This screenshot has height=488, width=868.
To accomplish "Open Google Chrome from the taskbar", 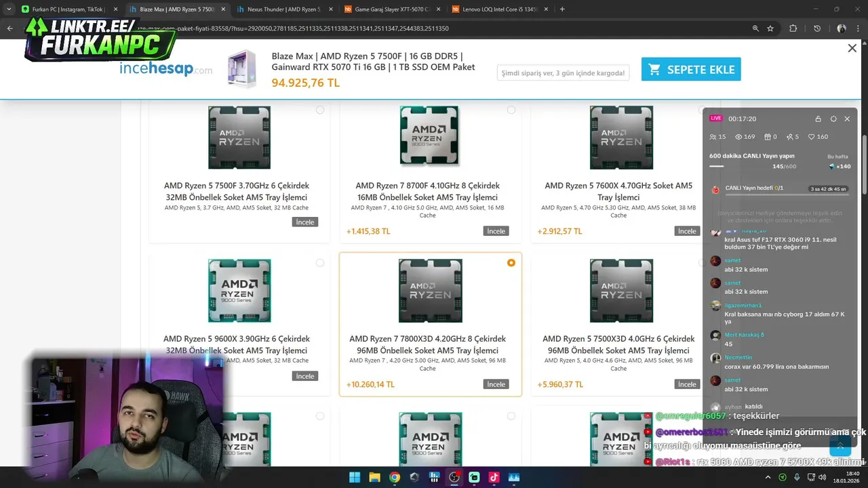I will (395, 477).
